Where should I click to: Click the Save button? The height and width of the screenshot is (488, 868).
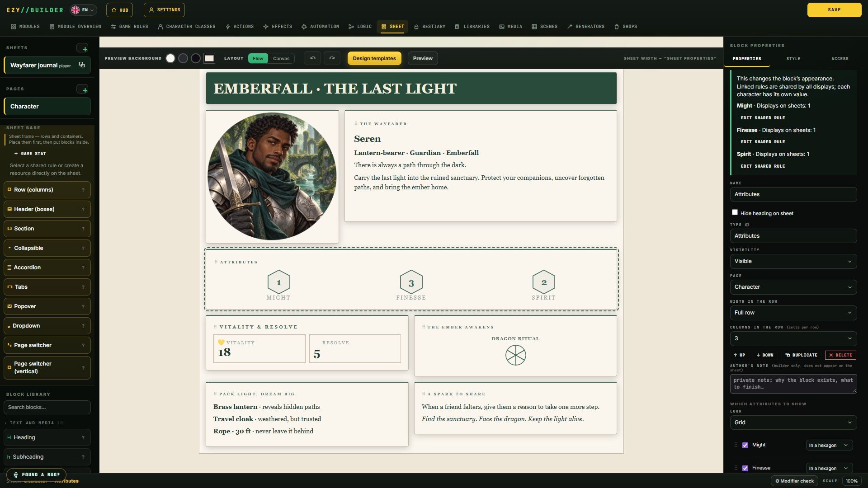(x=834, y=10)
